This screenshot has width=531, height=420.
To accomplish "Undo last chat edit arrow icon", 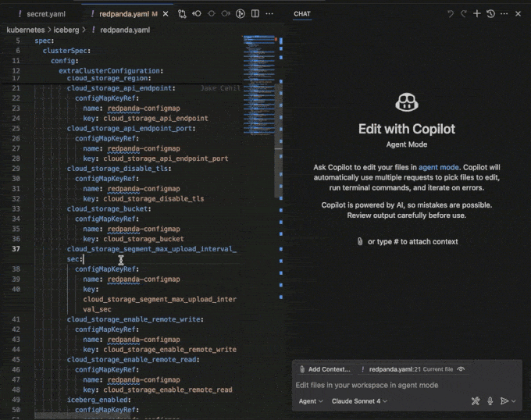I will (450, 14).
